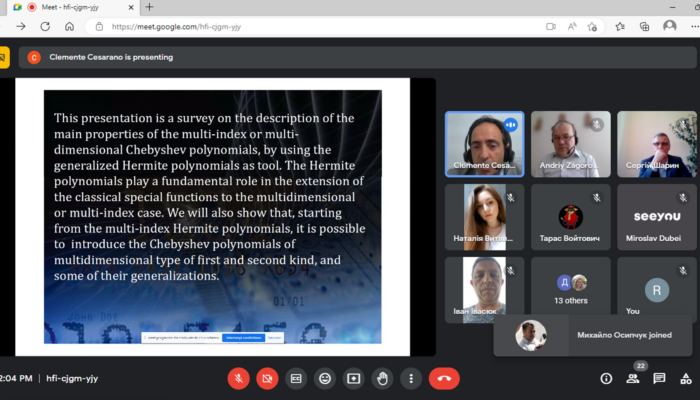Expand the 13 others participants tile
Screen dimensions: 700x400
pos(571,289)
